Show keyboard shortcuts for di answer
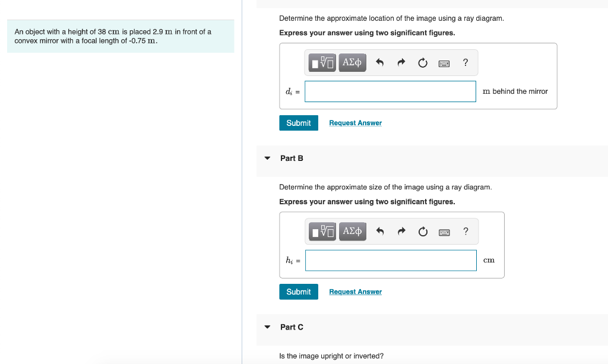The height and width of the screenshot is (364, 608). [x=444, y=64]
